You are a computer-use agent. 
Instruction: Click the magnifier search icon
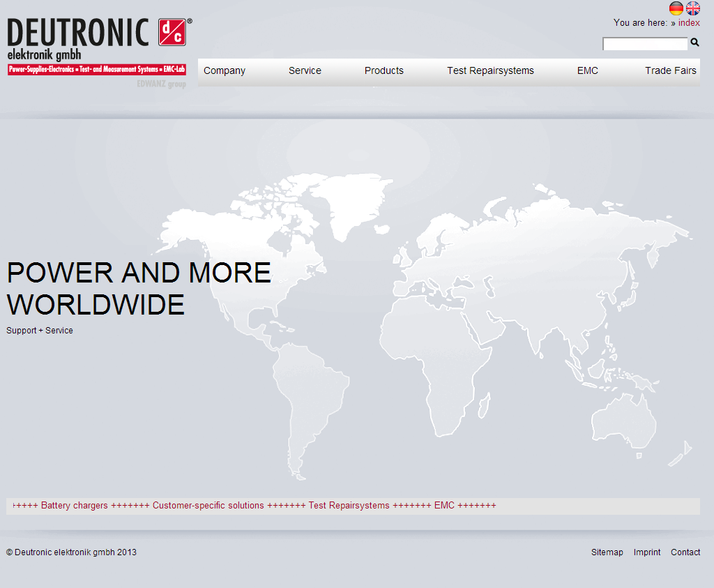pos(694,43)
